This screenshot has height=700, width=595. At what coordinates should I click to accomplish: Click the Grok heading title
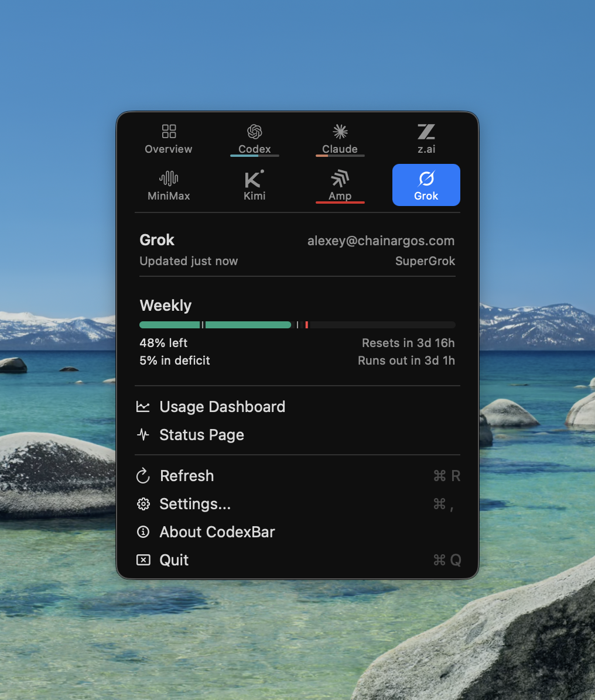click(x=157, y=240)
